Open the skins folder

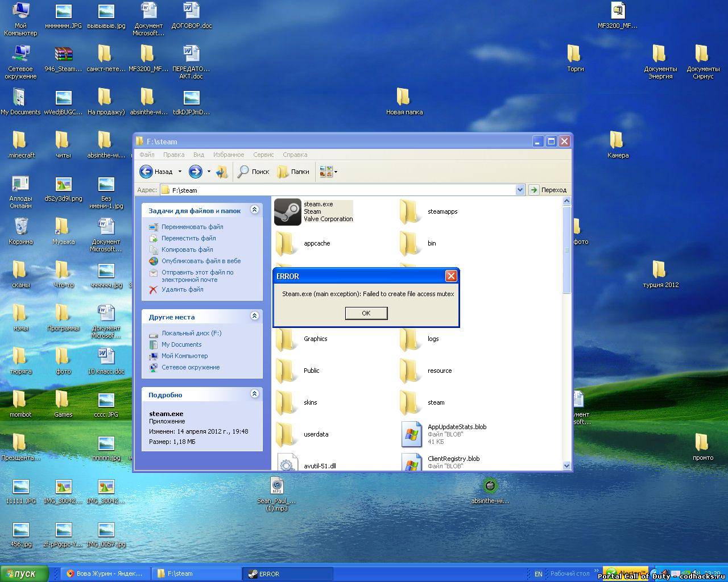286,403
